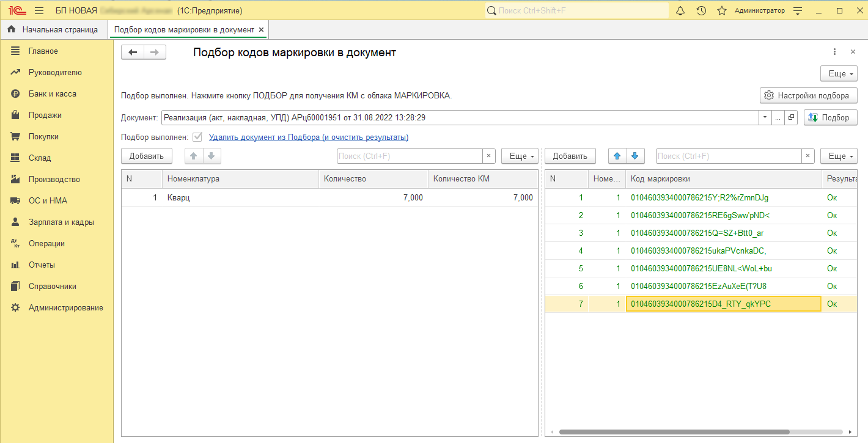Screen dimensions: 868x443
Task: Open the history clock icon
Action: [x=701, y=11]
